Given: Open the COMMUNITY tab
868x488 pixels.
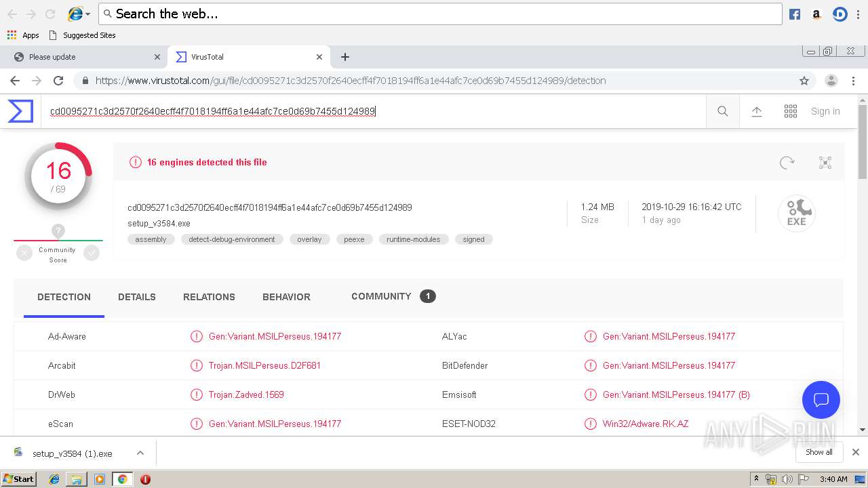Looking at the screenshot, I should [393, 296].
